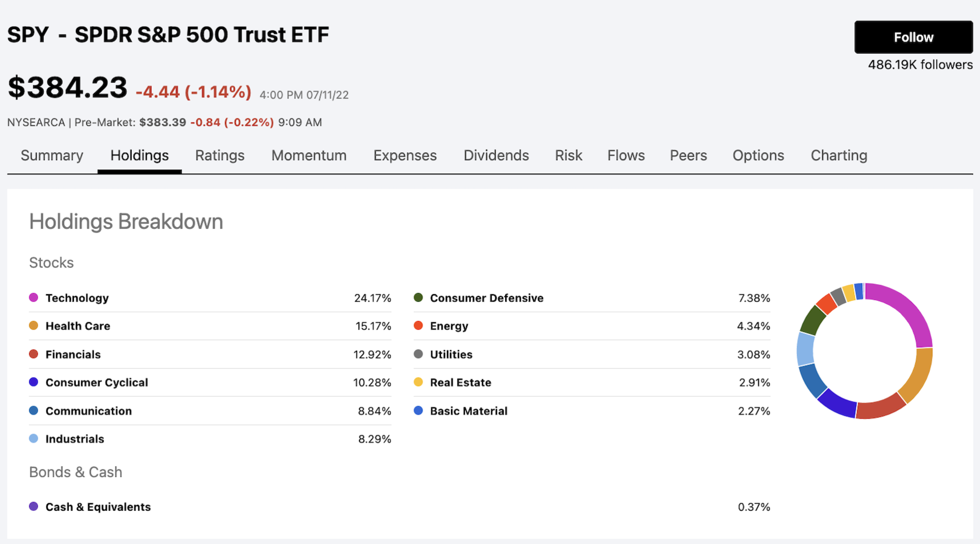Viewport: 980px width, 544px height.
Task: Click the Communication sector label
Action: pyautogui.click(x=89, y=411)
